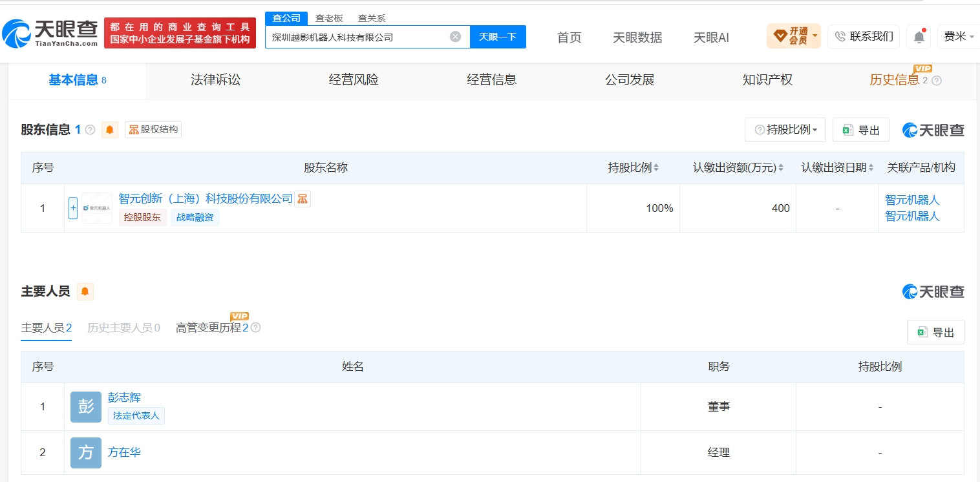This screenshot has height=482, width=980.
Task: Open first 智元机器人 related product link
Action: pos(912,200)
